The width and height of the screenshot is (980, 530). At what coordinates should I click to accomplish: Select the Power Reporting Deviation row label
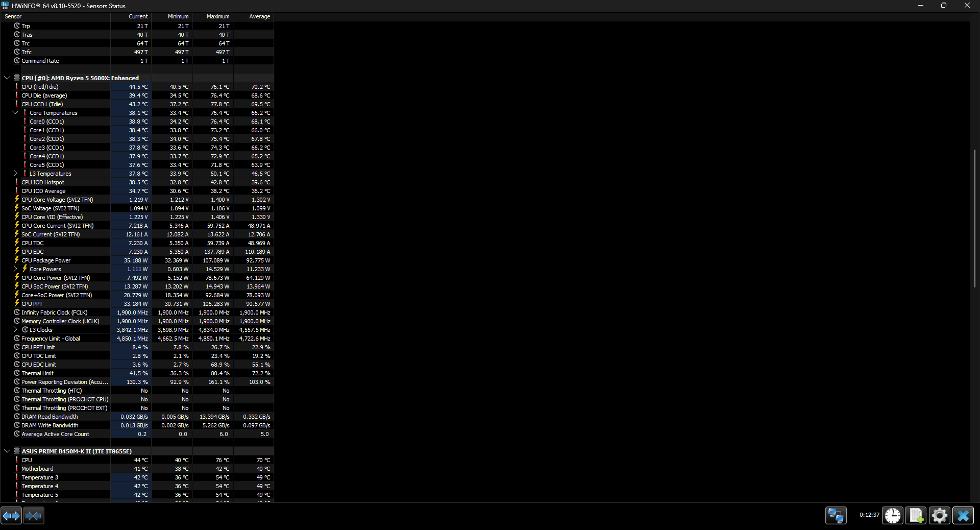click(65, 382)
